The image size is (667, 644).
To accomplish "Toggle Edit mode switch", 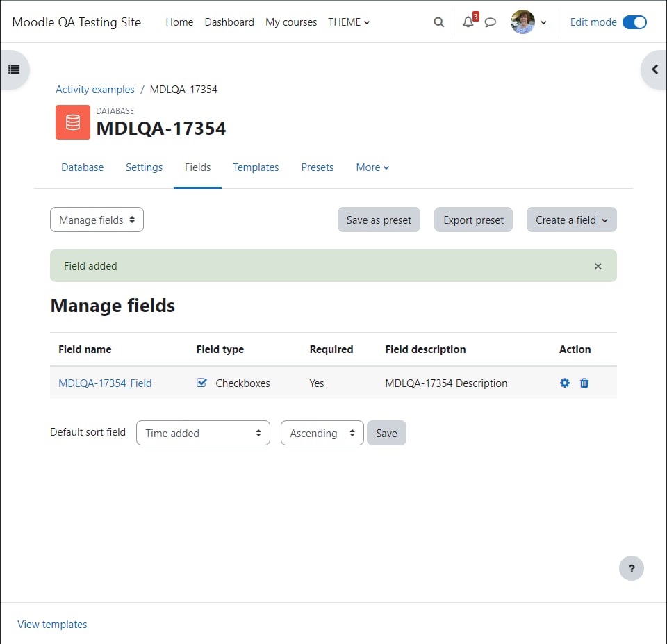I will (634, 22).
